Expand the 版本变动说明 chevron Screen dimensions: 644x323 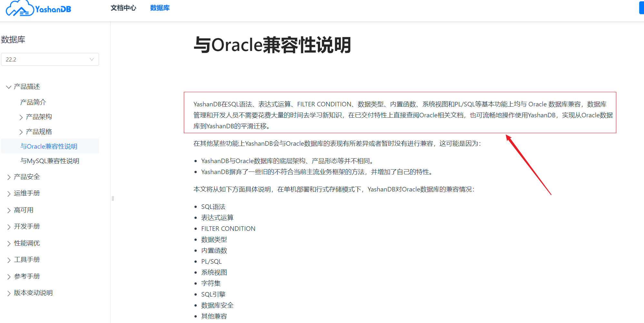pos(9,293)
